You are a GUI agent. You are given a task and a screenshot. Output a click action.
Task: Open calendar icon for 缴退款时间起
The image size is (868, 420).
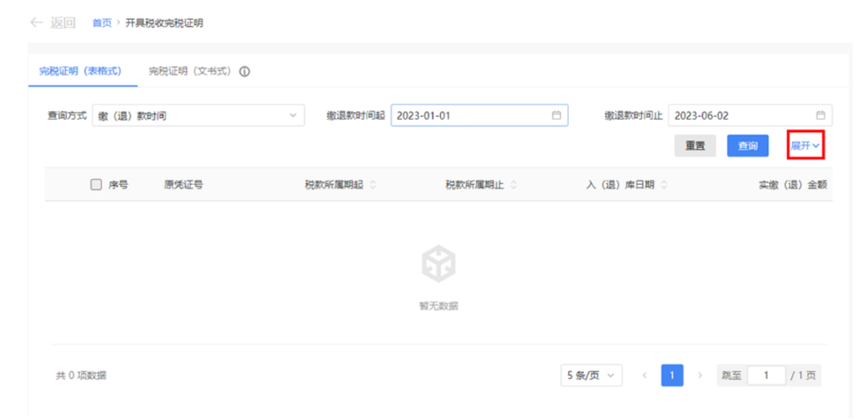tap(556, 116)
